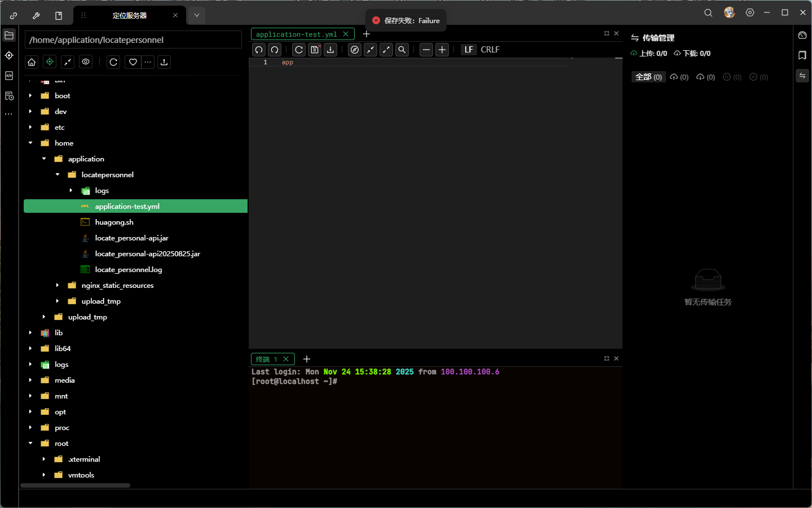The width and height of the screenshot is (812, 508).
Task: Click the directory path input field
Action: point(133,40)
